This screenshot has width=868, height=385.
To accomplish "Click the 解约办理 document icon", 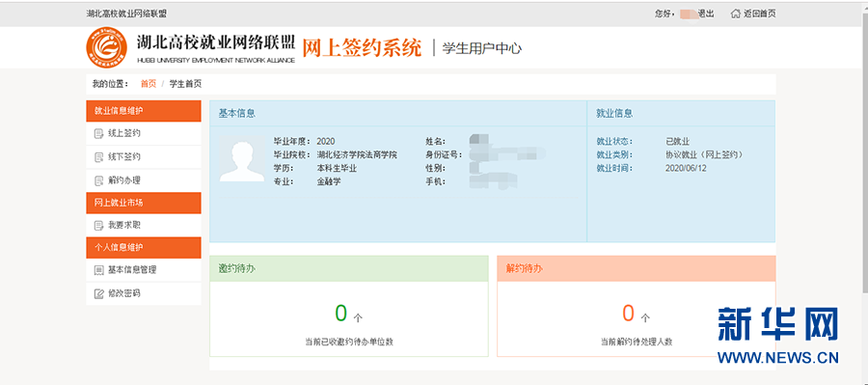I will pos(99,180).
